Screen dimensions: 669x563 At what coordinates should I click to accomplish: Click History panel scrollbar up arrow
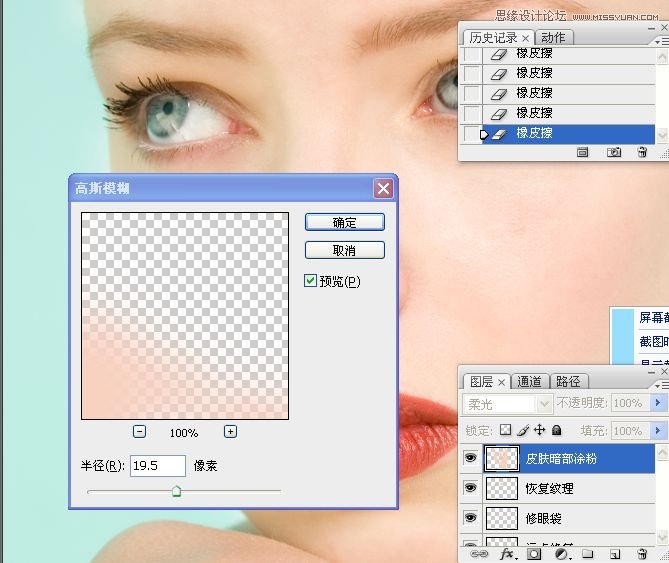662,55
